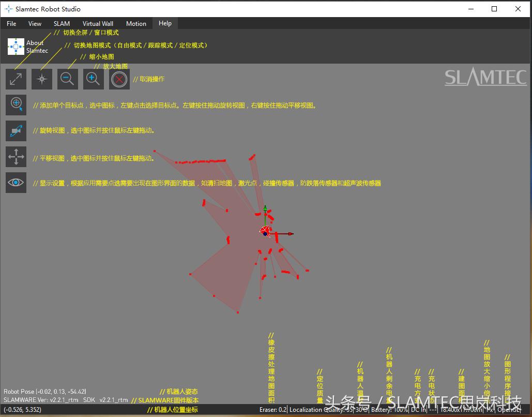
Task: Click the SLAMWARE Ver: v2.2.1_rtm text
Action: point(41,400)
